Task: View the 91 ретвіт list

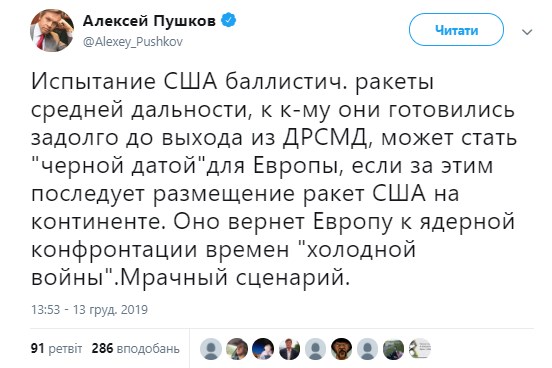Action: (56, 349)
